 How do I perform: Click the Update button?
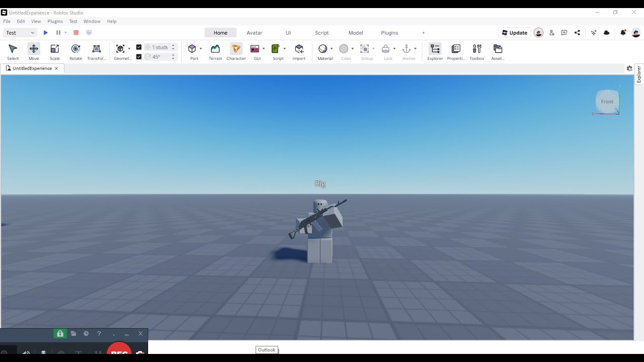[514, 33]
